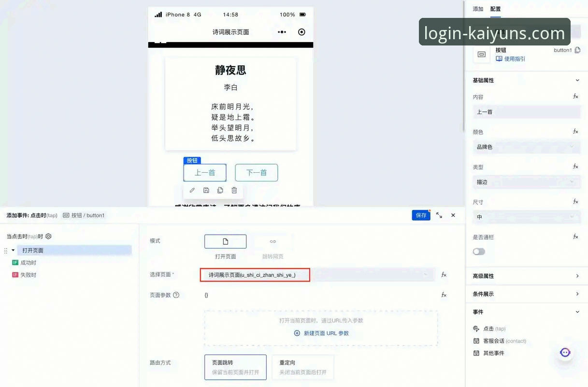Screen dimensions: 588x387
Task: Click the 按钮 tag label above selected button
Action: click(x=192, y=161)
